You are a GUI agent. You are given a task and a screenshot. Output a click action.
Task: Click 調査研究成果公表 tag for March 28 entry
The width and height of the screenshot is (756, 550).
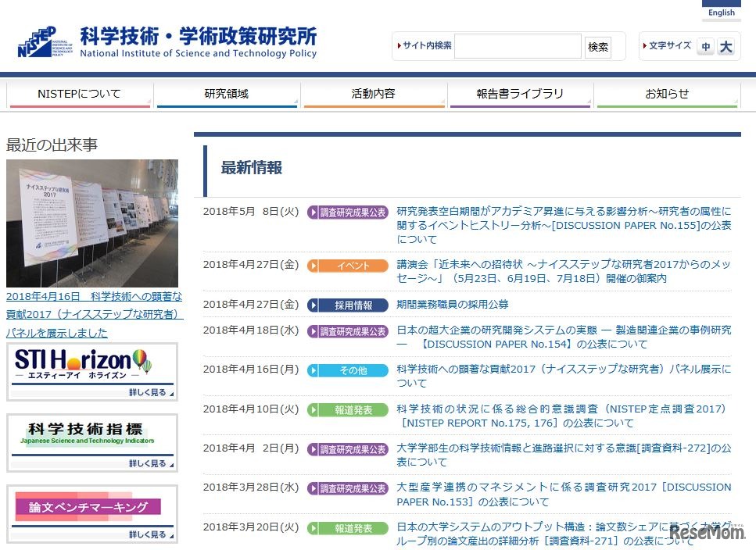(348, 488)
